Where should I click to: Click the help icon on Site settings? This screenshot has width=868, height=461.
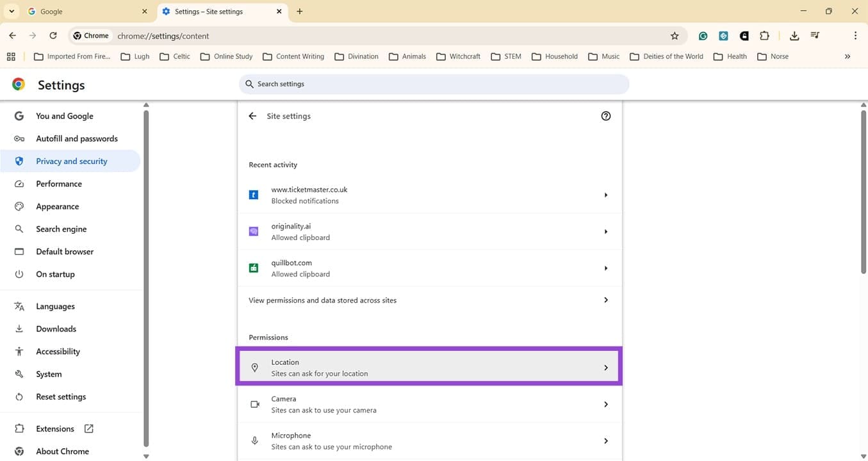click(x=605, y=116)
